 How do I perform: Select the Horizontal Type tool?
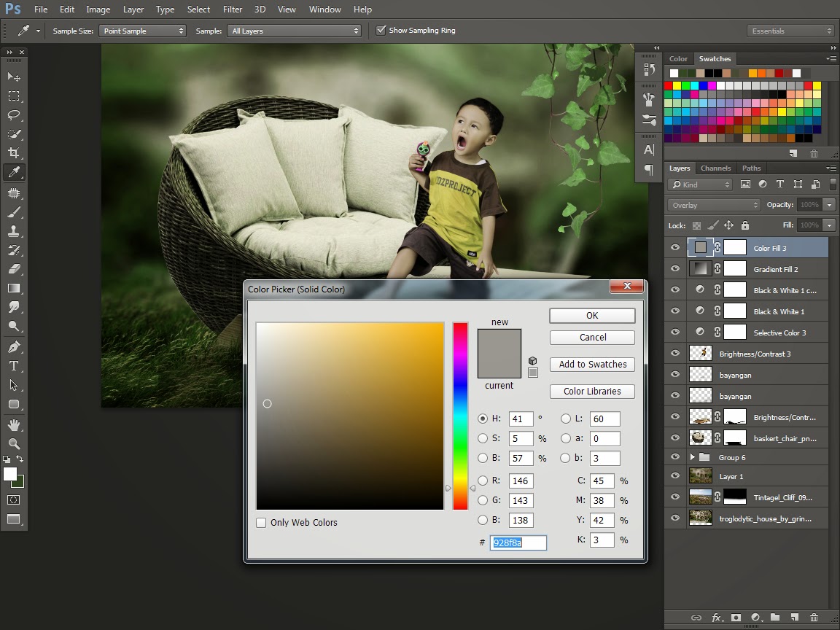14,366
